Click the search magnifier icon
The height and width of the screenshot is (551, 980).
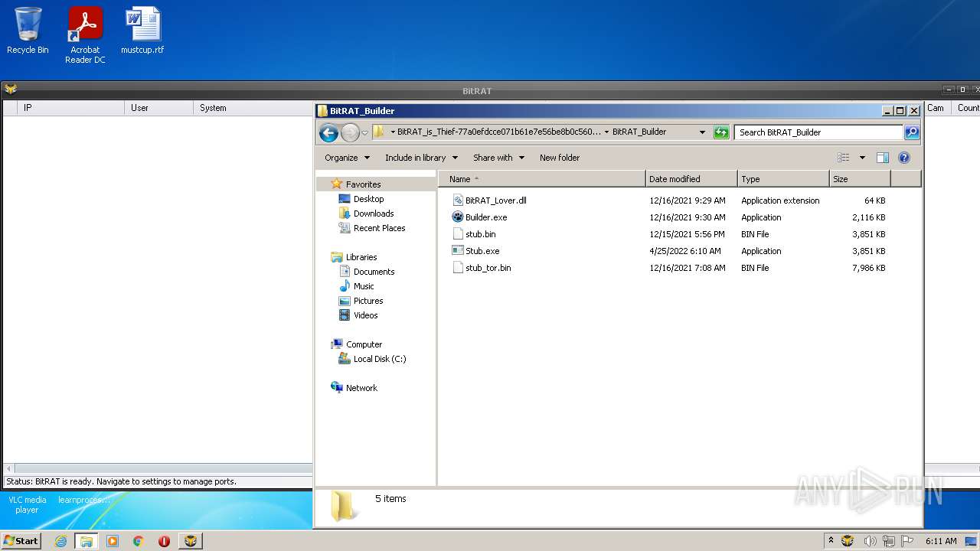point(912,132)
